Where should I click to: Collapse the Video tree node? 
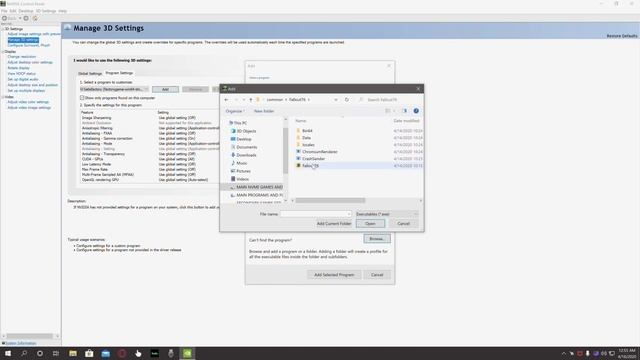(x=3, y=97)
